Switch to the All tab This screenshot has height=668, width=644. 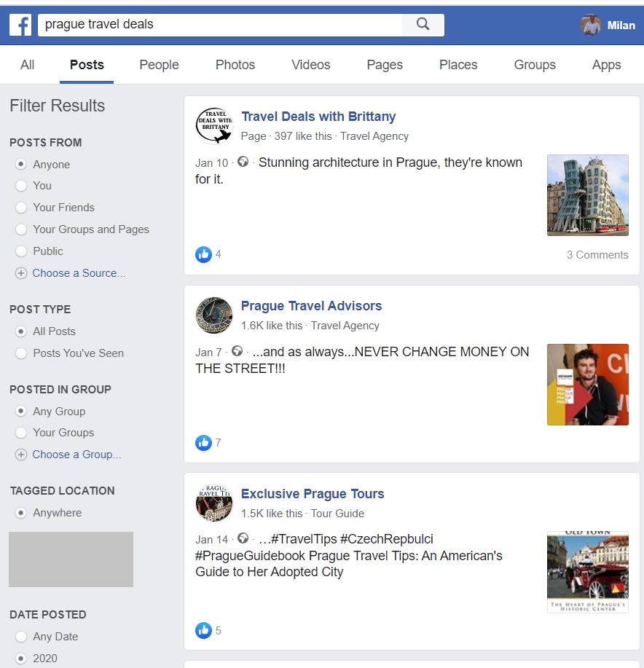(27, 65)
